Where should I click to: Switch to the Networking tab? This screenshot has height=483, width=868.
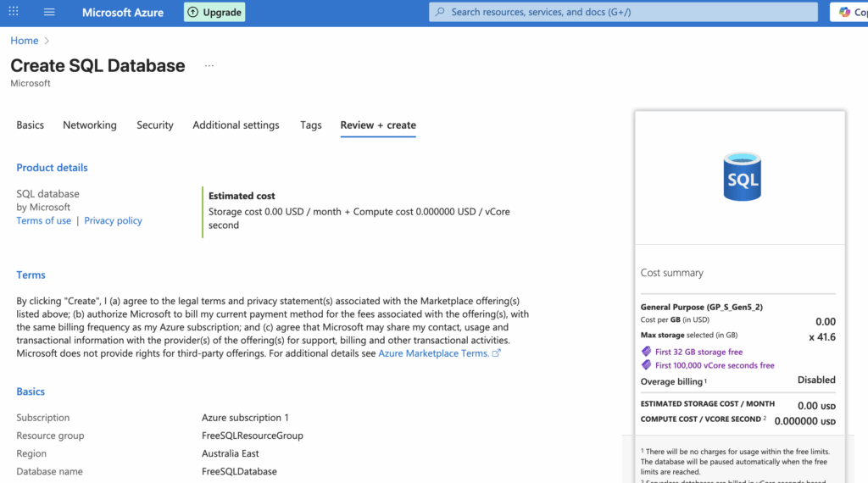[x=90, y=125]
